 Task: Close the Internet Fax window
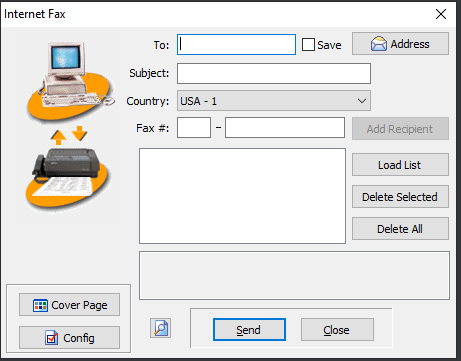pos(441,14)
